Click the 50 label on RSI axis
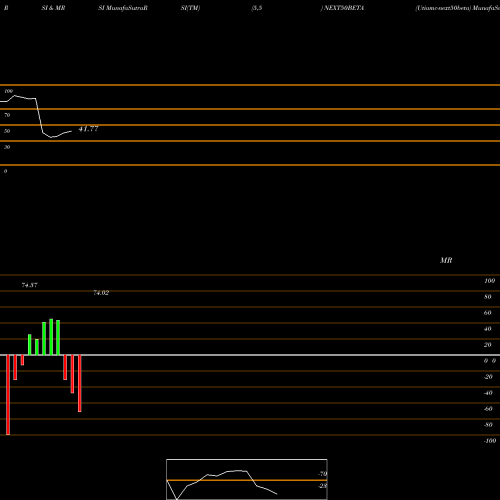Image resolution: width=500 pixels, height=500 pixels. [7, 131]
